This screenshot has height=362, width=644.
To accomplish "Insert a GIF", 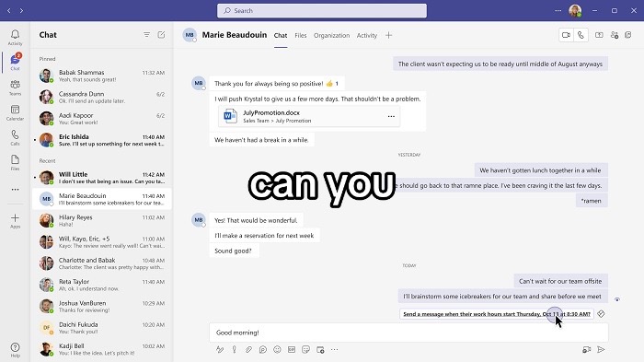I will [292, 350].
